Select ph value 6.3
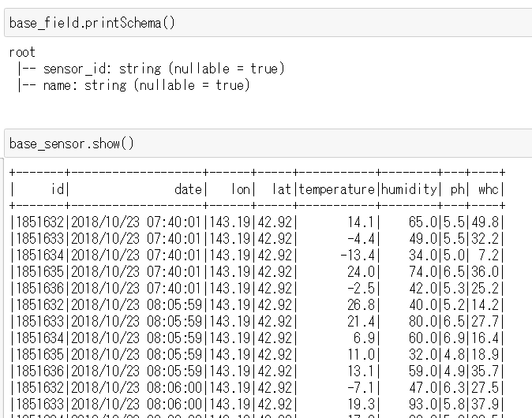Screen dimensions: 532x418 pos(454,388)
